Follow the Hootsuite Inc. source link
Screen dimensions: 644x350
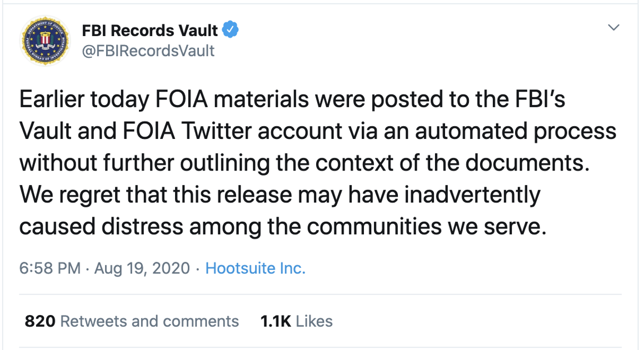(x=256, y=269)
